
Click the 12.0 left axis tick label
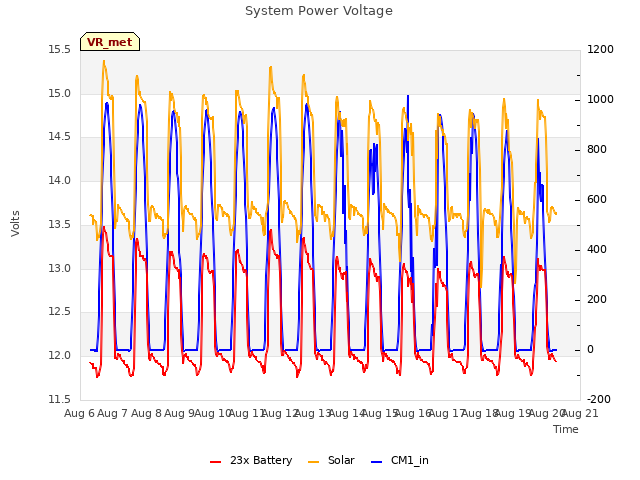[x=60, y=356]
